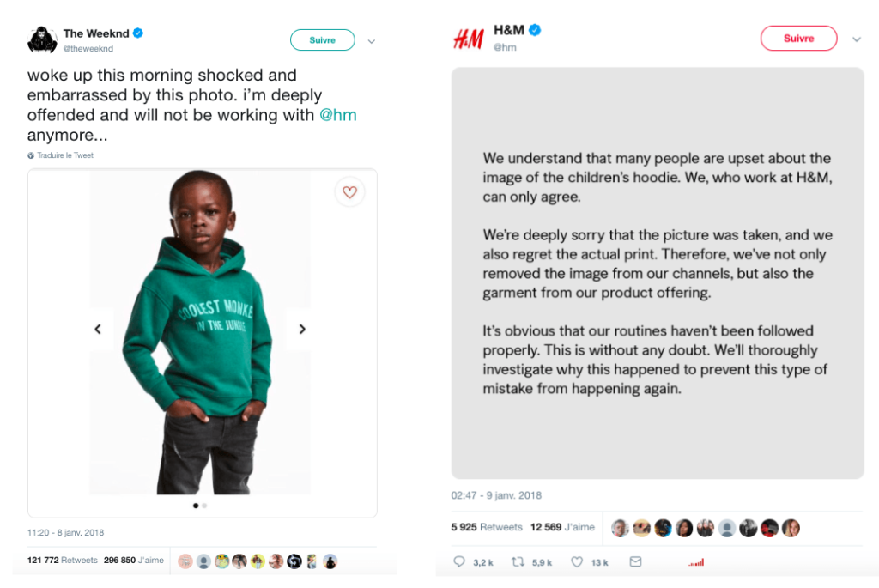The height and width of the screenshot is (588, 879).
Task: Click the reply icon on H&M tweet
Action: [459, 562]
